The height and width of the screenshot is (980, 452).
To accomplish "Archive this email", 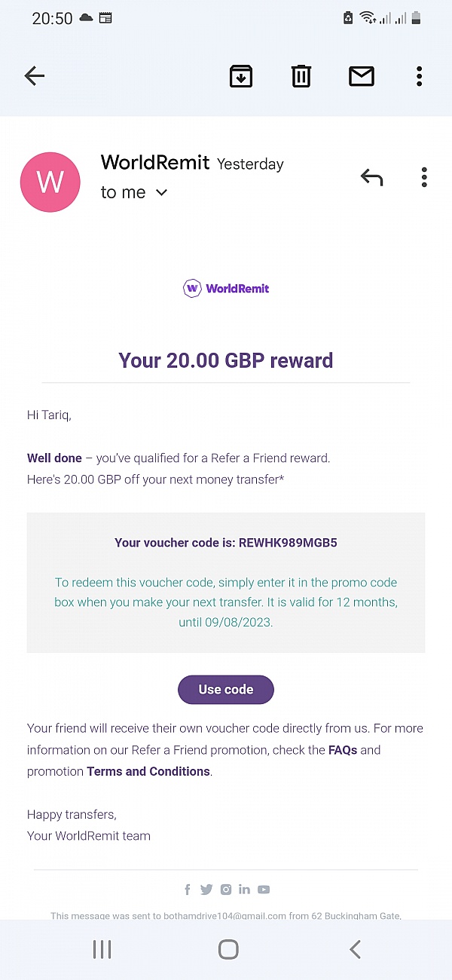I will tap(240, 75).
